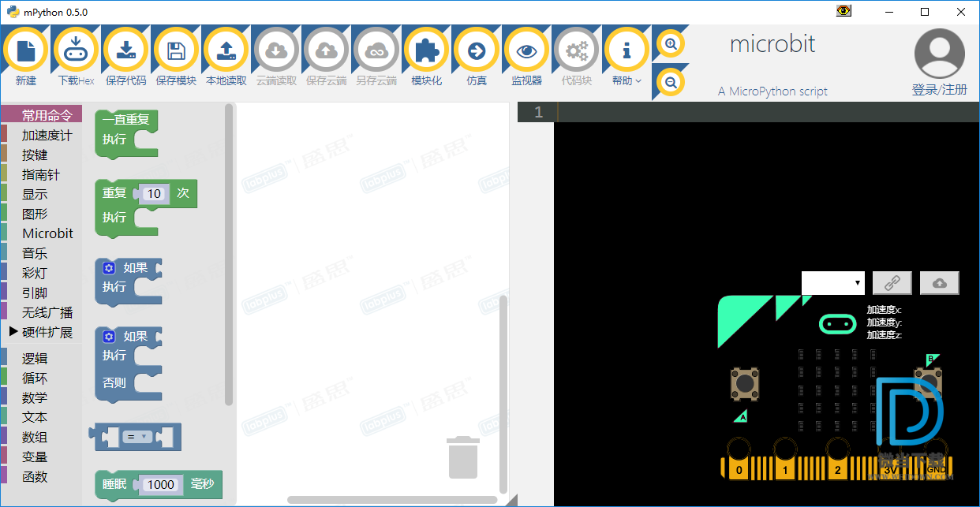
Task: Click the 重复 loop block label
Action: tap(114, 193)
